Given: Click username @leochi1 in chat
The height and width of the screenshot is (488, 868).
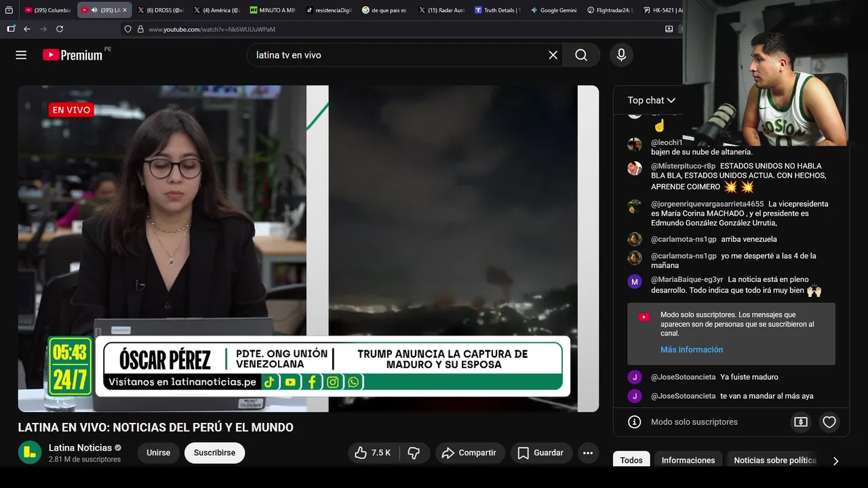Looking at the screenshot, I should click(667, 142).
